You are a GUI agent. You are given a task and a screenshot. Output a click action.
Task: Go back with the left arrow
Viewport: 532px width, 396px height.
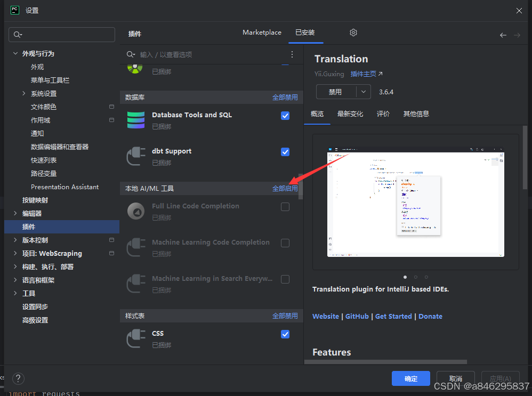(x=503, y=35)
